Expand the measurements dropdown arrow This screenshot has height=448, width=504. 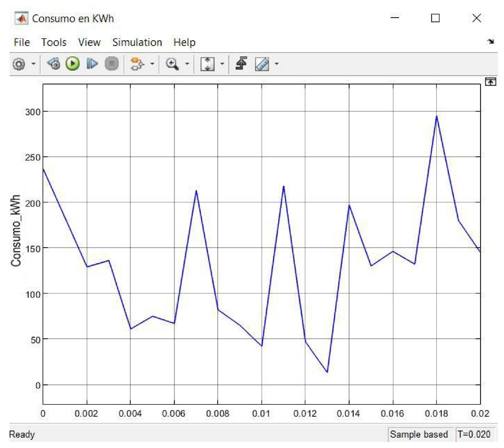pyautogui.click(x=277, y=64)
